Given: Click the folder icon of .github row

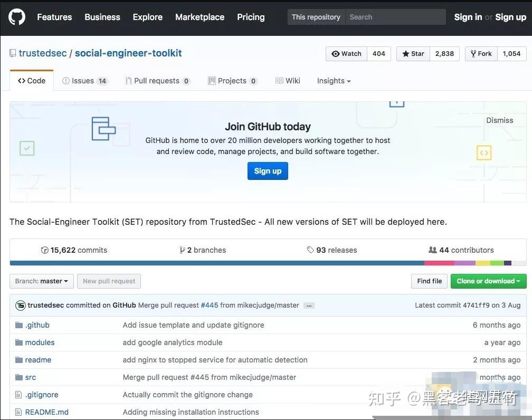Looking at the screenshot, I should [19, 325].
